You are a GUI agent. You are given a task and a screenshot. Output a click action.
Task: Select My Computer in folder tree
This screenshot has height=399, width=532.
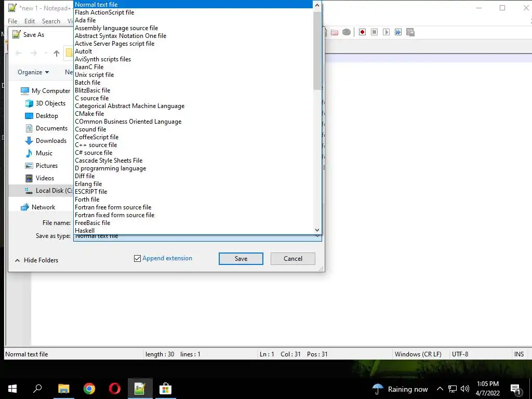(45, 91)
